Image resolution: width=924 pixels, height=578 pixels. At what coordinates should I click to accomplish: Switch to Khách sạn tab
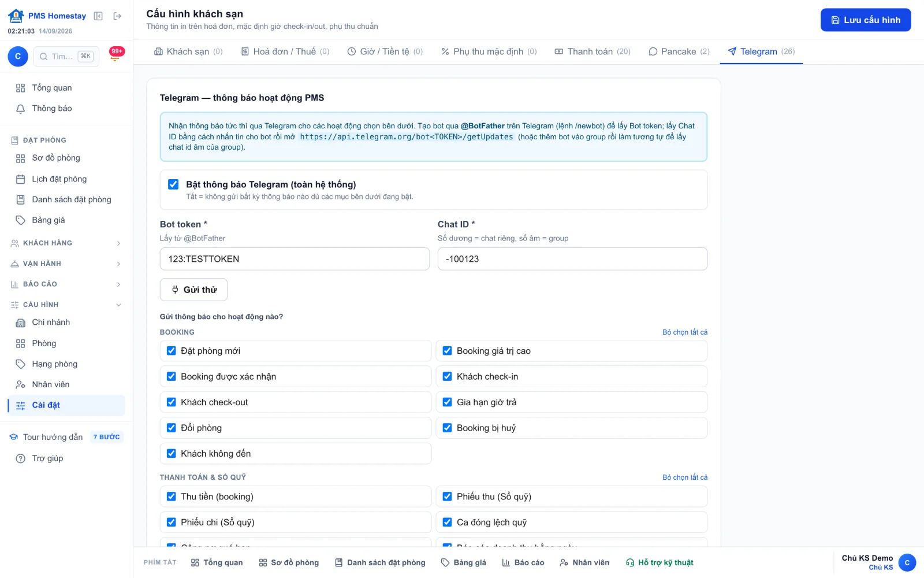(x=188, y=51)
